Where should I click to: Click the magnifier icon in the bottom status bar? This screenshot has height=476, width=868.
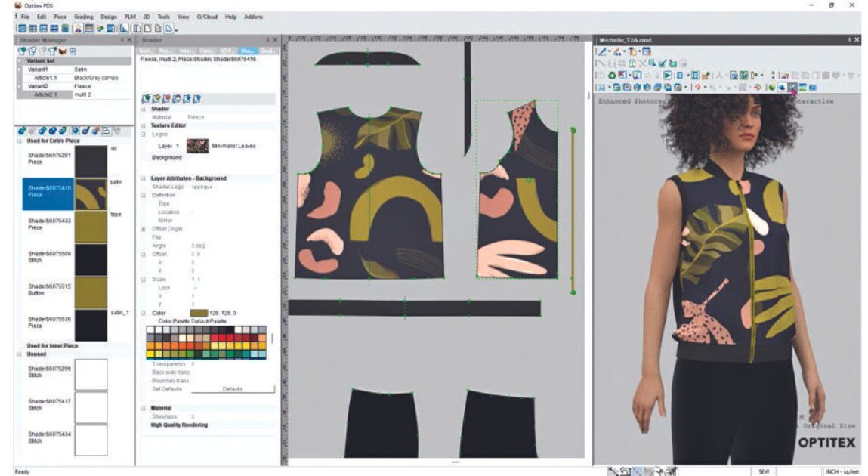pos(626,470)
